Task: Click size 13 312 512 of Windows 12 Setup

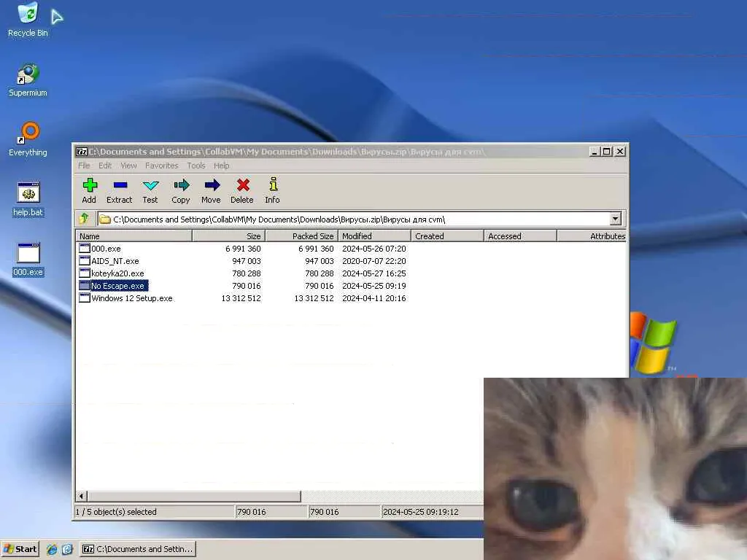Action: [x=241, y=298]
